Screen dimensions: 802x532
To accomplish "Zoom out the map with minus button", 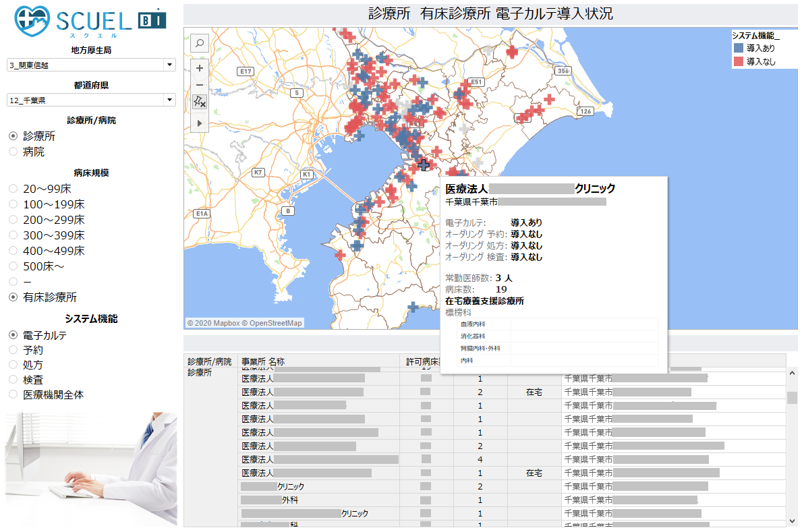I will pyautogui.click(x=200, y=85).
